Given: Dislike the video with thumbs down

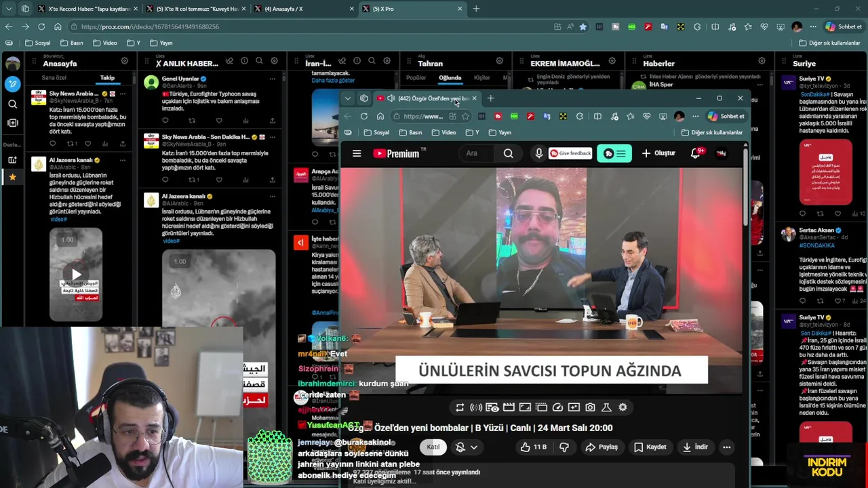Looking at the screenshot, I should [x=564, y=447].
